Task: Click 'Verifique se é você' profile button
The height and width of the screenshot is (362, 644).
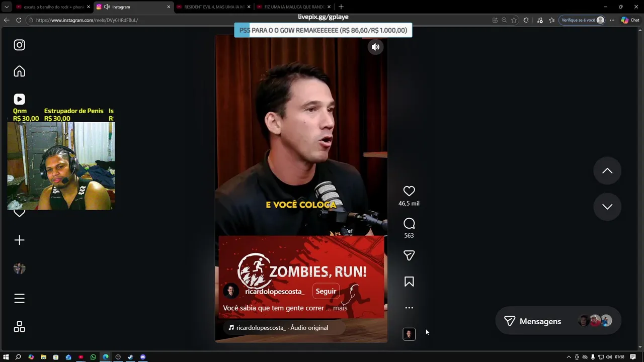Action: [582, 20]
